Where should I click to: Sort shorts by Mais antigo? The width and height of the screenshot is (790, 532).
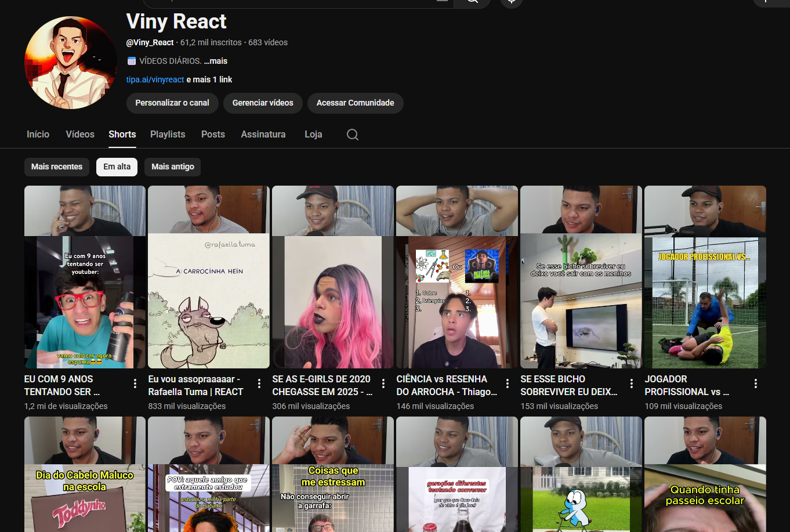173,167
